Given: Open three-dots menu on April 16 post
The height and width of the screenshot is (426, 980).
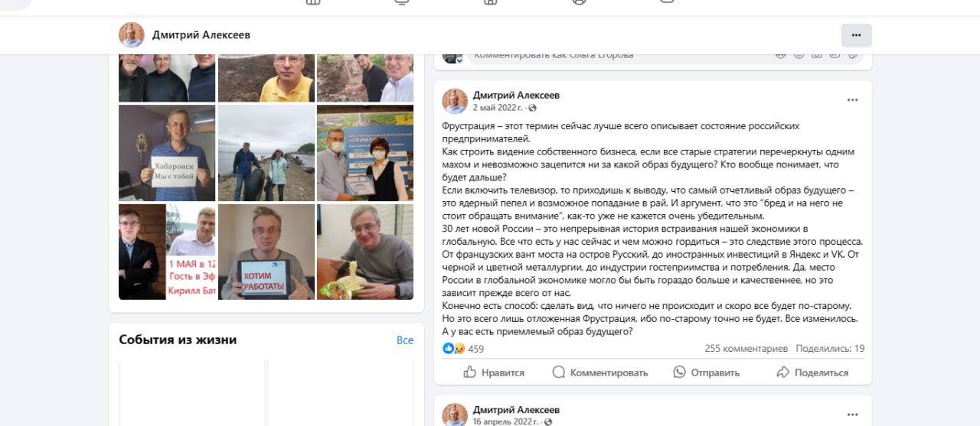Looking at the screenshot, I should coord(852,415).
